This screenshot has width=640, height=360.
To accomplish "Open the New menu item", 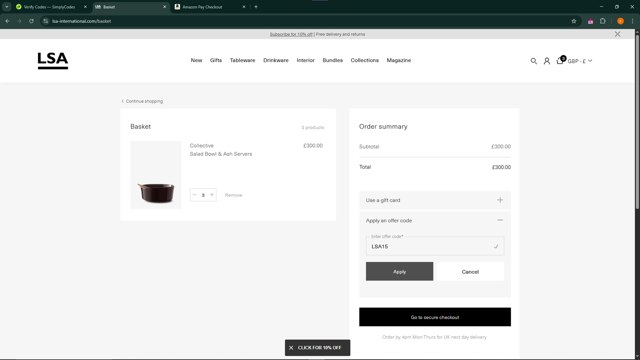I will coord(196,60).
